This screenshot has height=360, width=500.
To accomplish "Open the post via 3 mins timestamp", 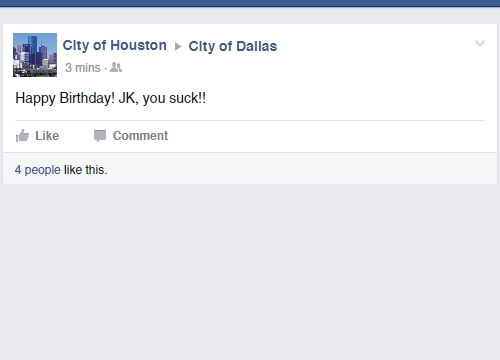I will click(83, 68).
